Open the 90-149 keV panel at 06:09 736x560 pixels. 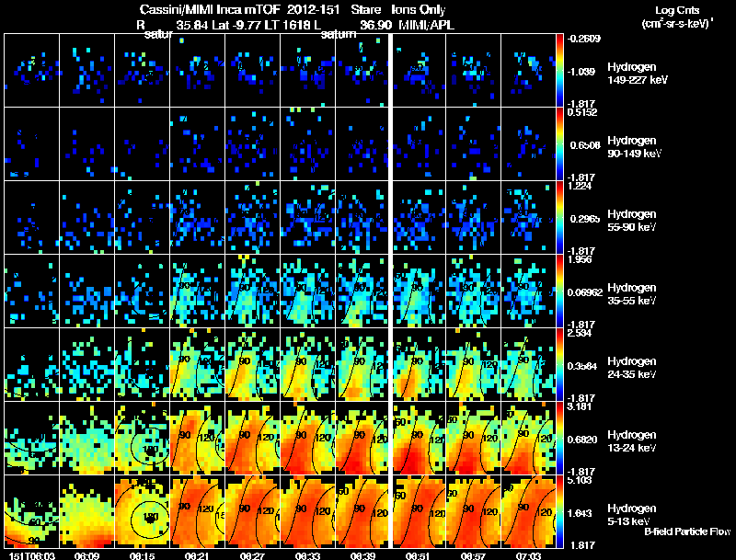86,144
